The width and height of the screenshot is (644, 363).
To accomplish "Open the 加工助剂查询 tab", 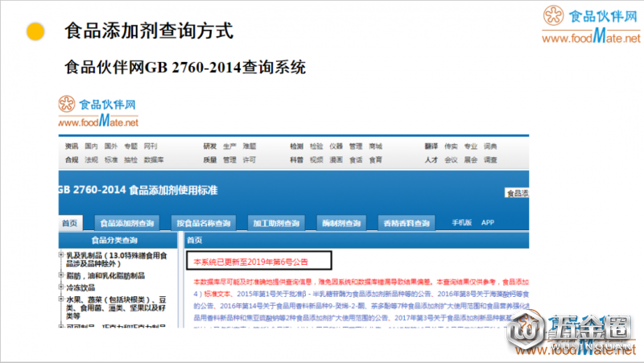I will (x=276, y=223).
